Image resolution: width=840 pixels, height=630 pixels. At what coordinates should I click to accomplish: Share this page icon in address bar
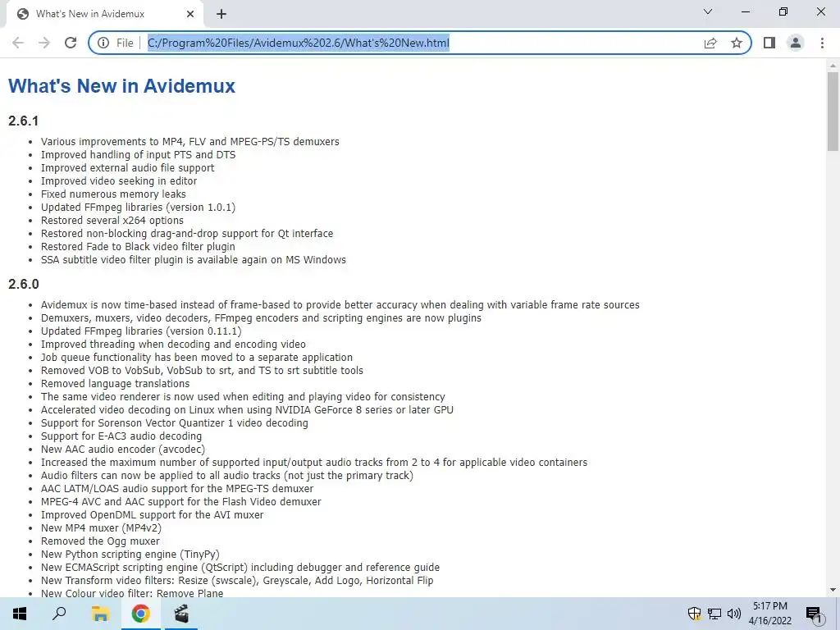(x=710, y=43)
